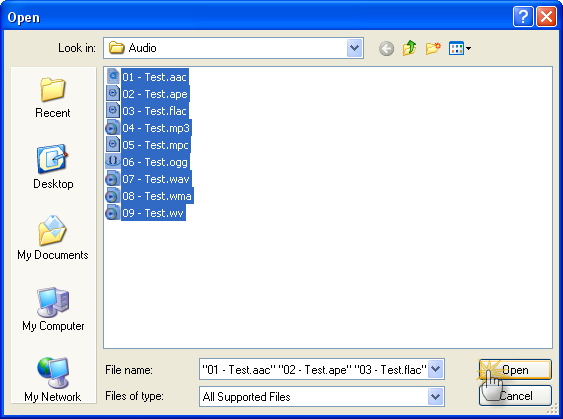The width and height of the screenshot is (563, 419).
Task: Select the file 06 - Test.ogg
Action: click(147, 162)
